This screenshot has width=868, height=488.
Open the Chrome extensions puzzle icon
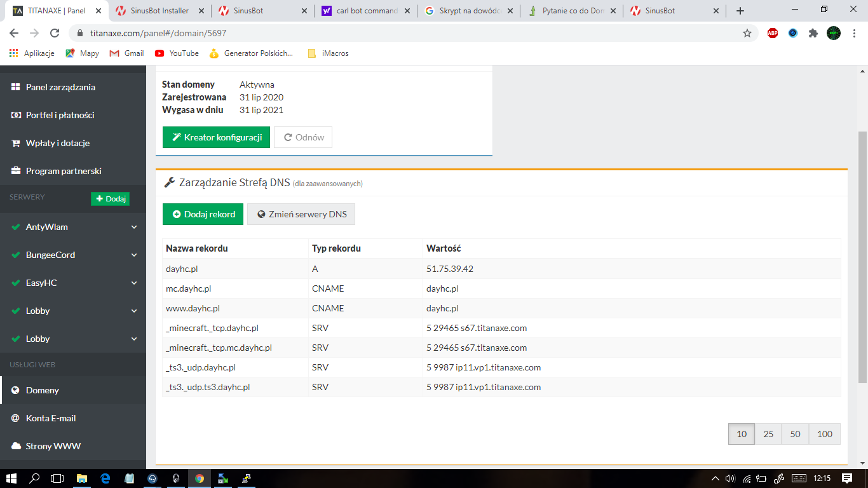(x=813, y=33)
